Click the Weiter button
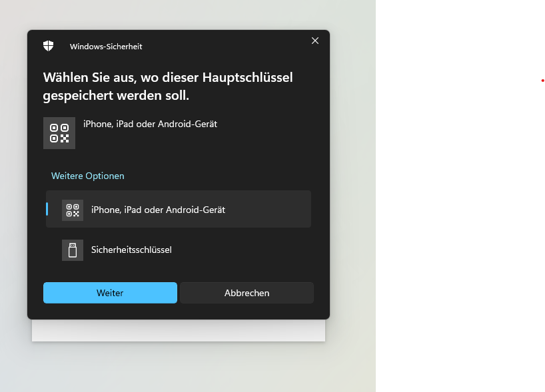The width and height of the screenshot is (545, 392). 110,293
